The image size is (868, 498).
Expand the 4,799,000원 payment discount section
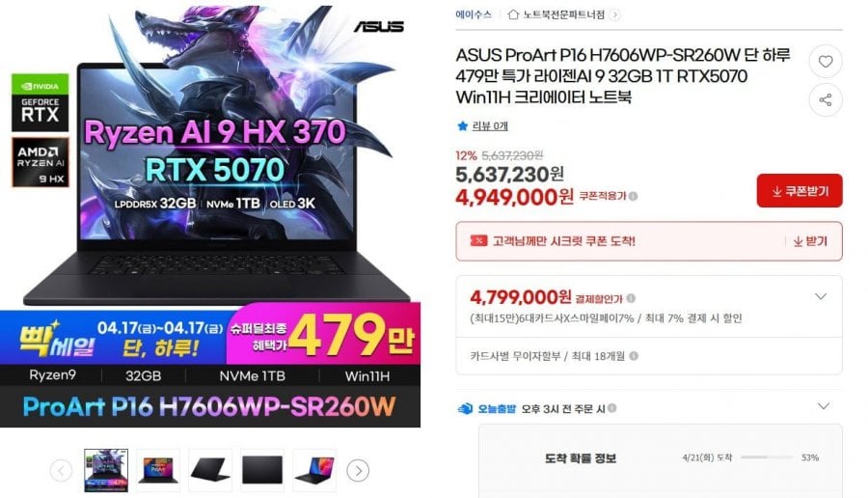click(821, 297)
